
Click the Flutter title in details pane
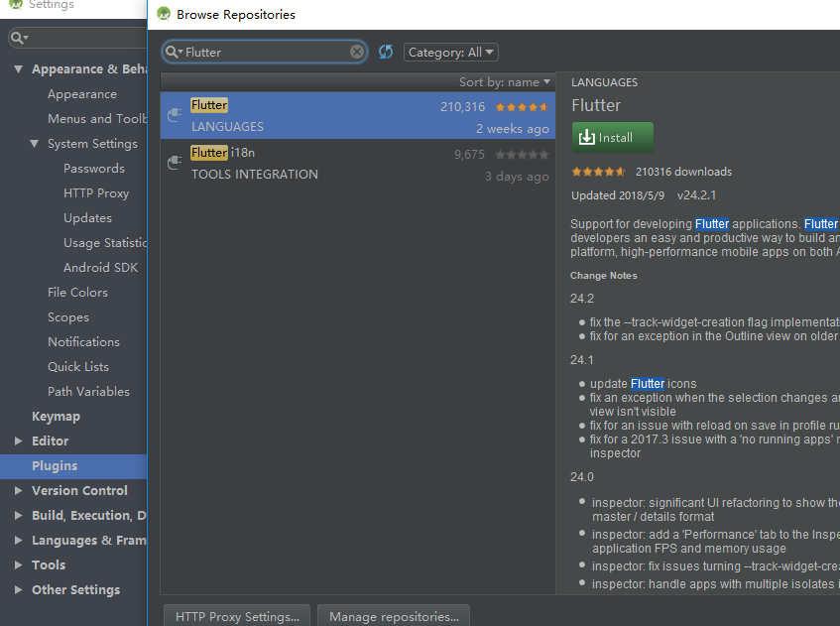click(x=596, y=105)
